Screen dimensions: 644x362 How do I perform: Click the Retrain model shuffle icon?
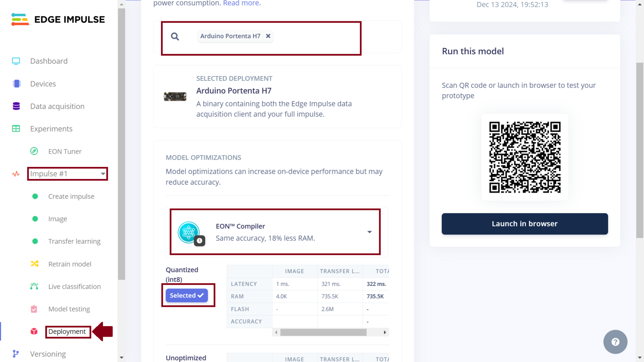(35, 264)
